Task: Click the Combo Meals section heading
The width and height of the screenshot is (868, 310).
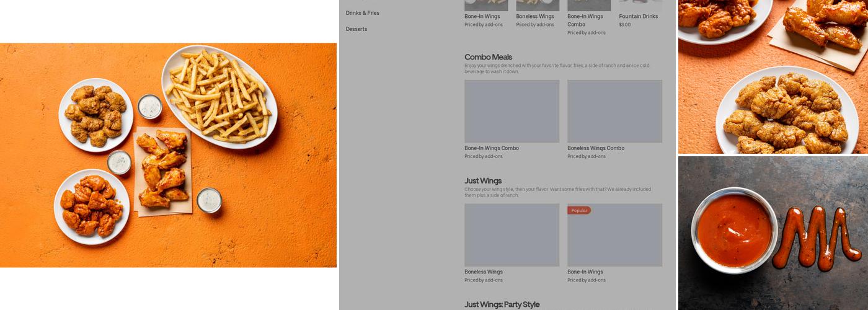Action: pyautogui.click(x=488, y=57)
